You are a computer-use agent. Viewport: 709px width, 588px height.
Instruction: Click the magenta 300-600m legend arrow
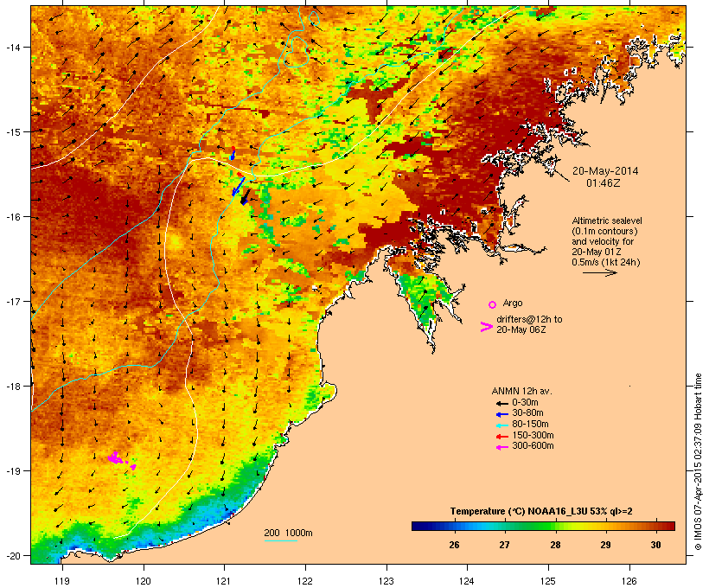point(501,447)
